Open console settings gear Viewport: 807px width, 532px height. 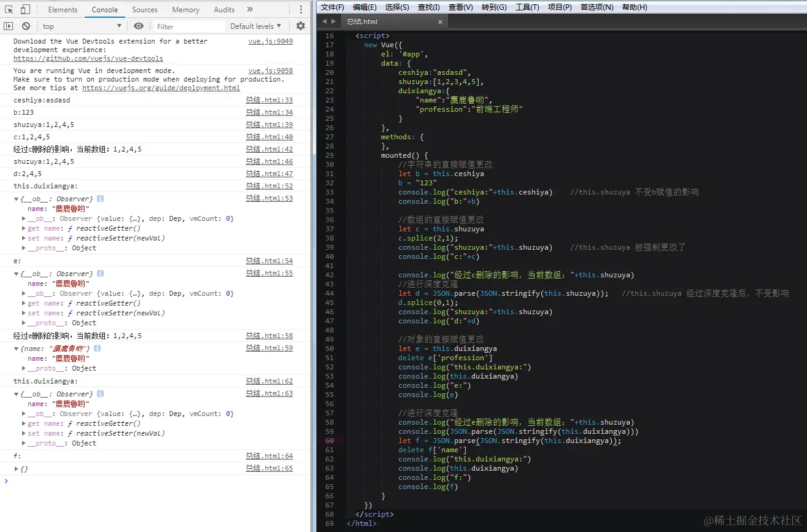point(301,26)
